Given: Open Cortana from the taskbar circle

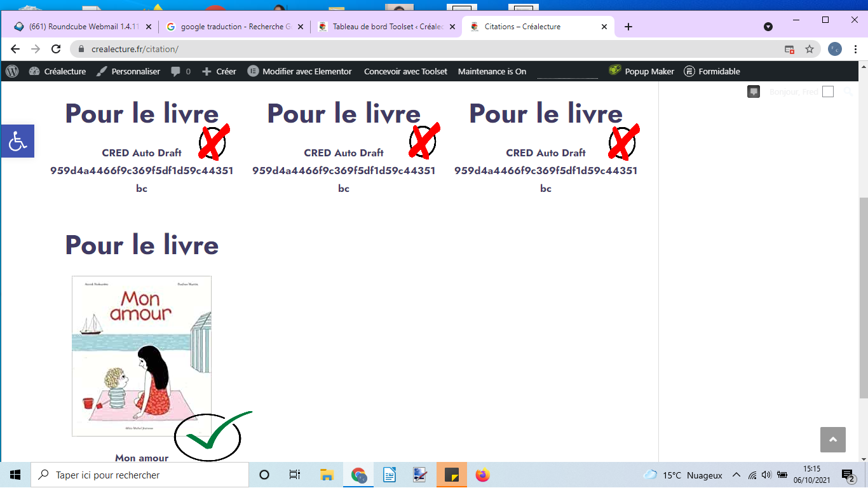Looking at the screenshot, I should (x=264, y=475).
